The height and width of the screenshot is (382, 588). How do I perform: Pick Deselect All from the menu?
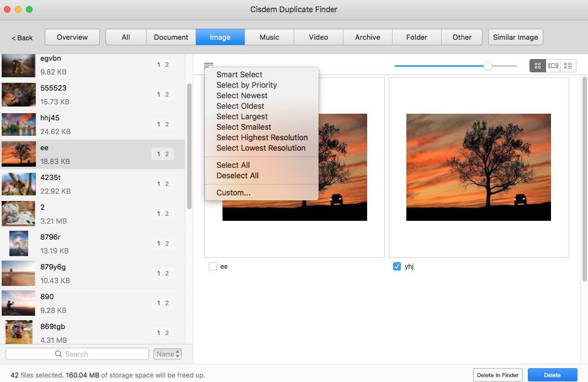point(237,176)
